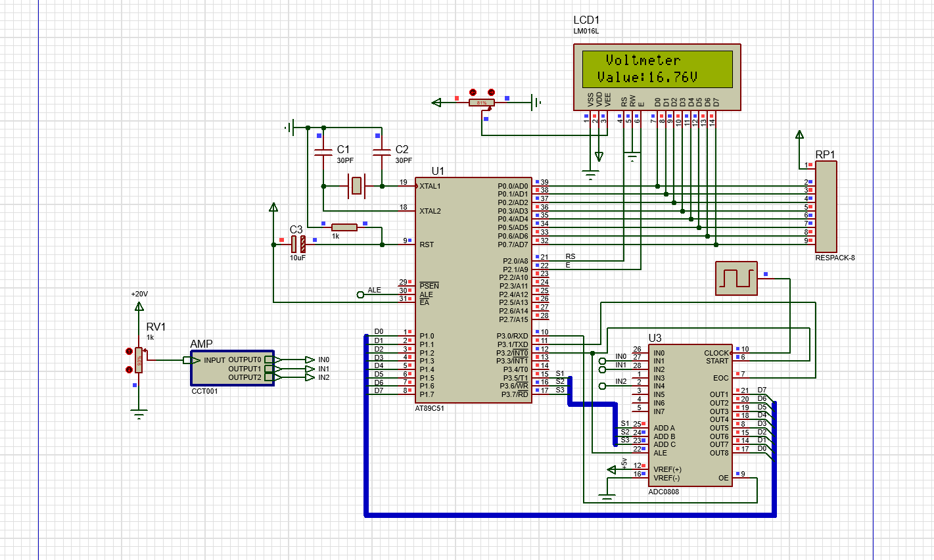The width and height of the screenshot is (934, 560).
Task: Select the square-wave clock generator symbol
Action: (736, 279)
